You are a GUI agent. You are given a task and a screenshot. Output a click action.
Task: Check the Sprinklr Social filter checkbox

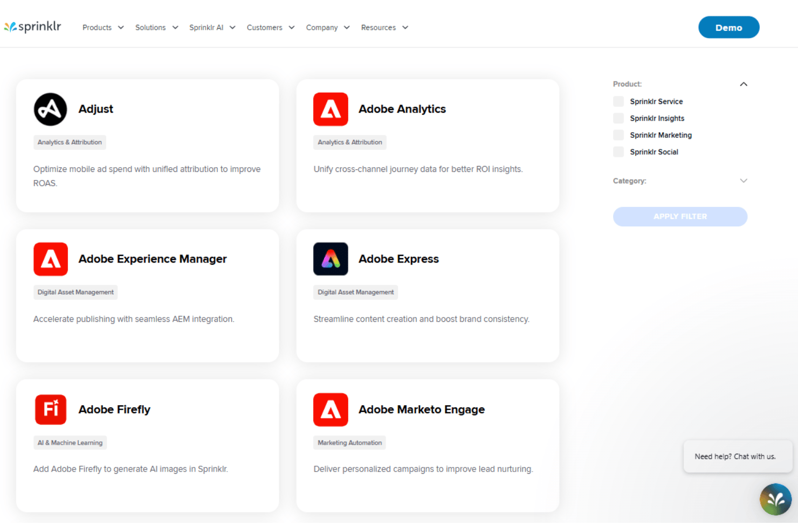tap(618, 152)
